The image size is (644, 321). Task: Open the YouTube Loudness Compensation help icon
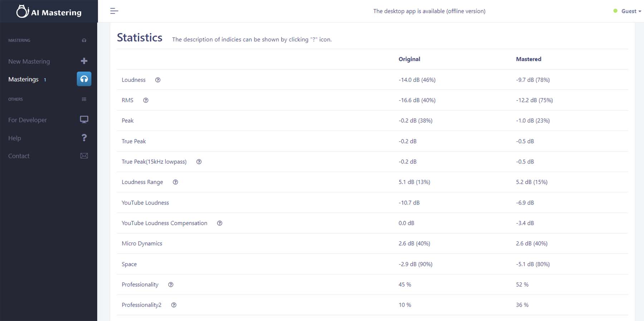pos(220,223)
